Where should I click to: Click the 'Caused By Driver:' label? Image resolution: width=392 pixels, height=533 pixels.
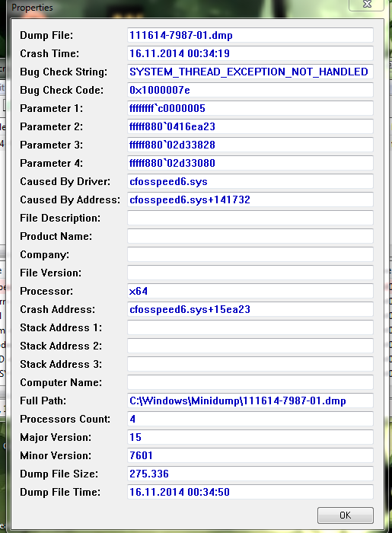click(x=65, y=181)
